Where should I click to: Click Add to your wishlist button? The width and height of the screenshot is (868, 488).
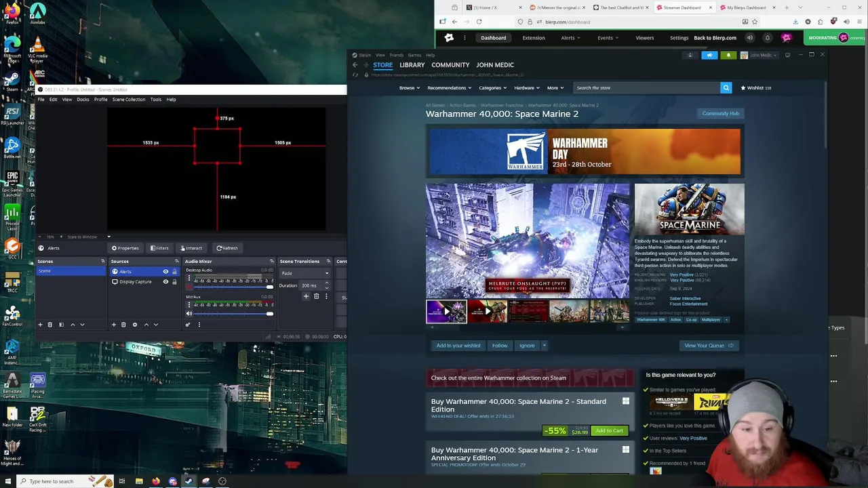click(458, 346)
